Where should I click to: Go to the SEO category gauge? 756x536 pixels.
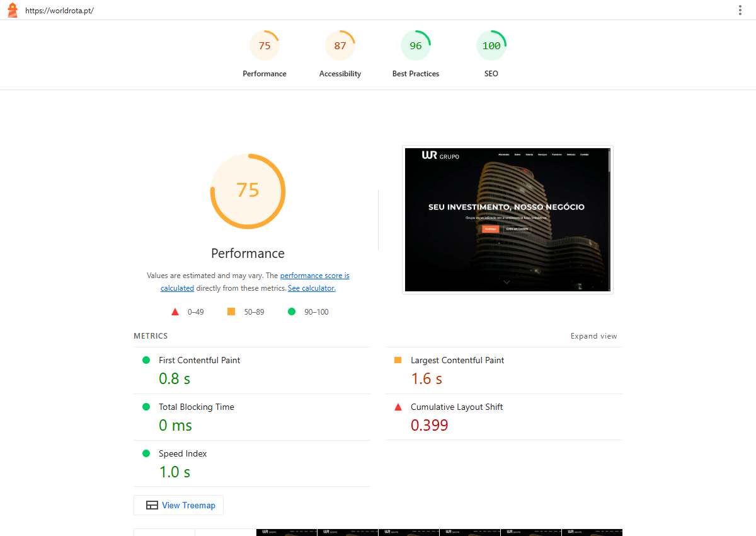pyautogui.click(x=491, y=54)
